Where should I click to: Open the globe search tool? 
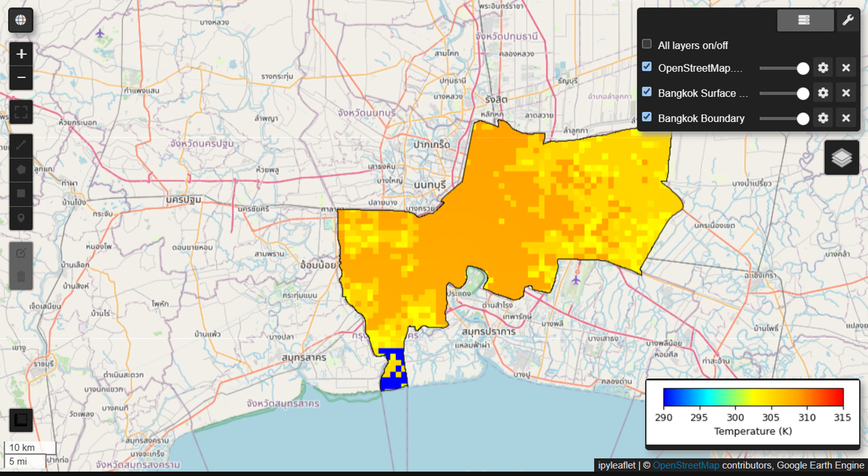(x=20, y=20)
